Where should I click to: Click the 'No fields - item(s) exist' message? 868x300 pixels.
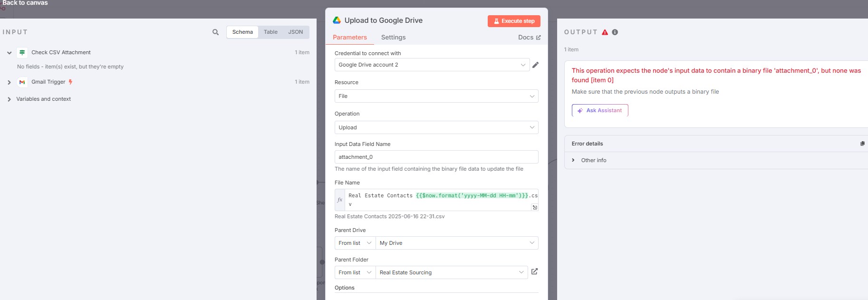[x=70, y=67]
